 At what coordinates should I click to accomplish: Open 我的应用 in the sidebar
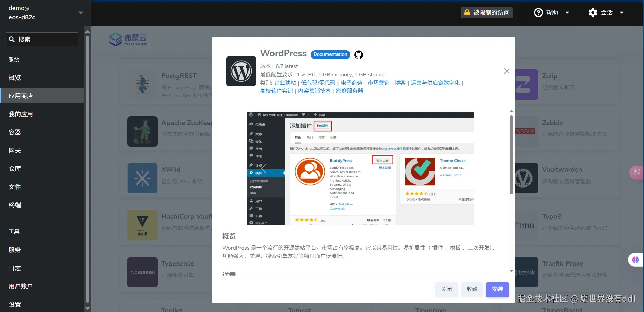pyautogui.click(x=42, y=114)
